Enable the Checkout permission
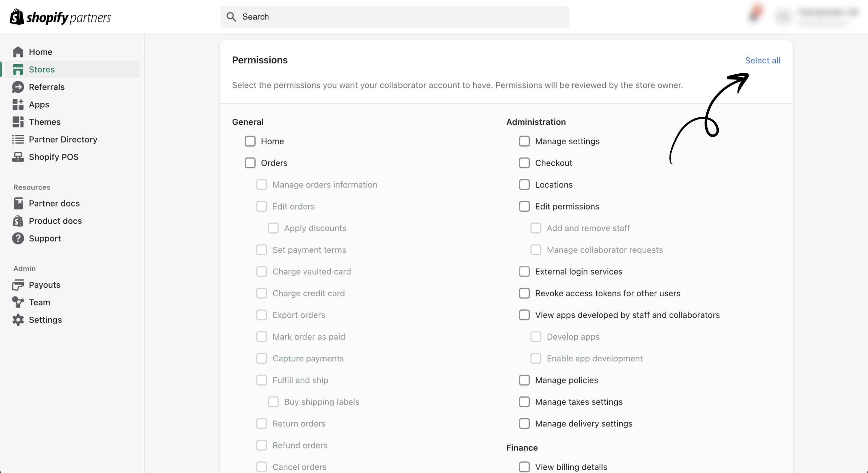This screenshot has width=868, height=473. (x=524, y=163)
